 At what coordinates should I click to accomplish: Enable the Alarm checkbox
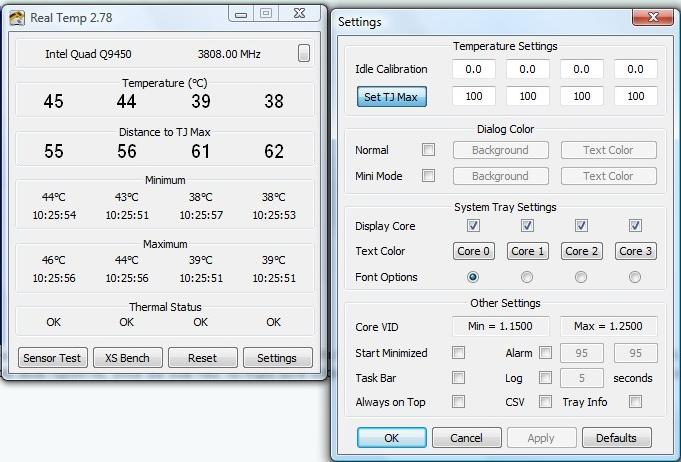(545, 352)
